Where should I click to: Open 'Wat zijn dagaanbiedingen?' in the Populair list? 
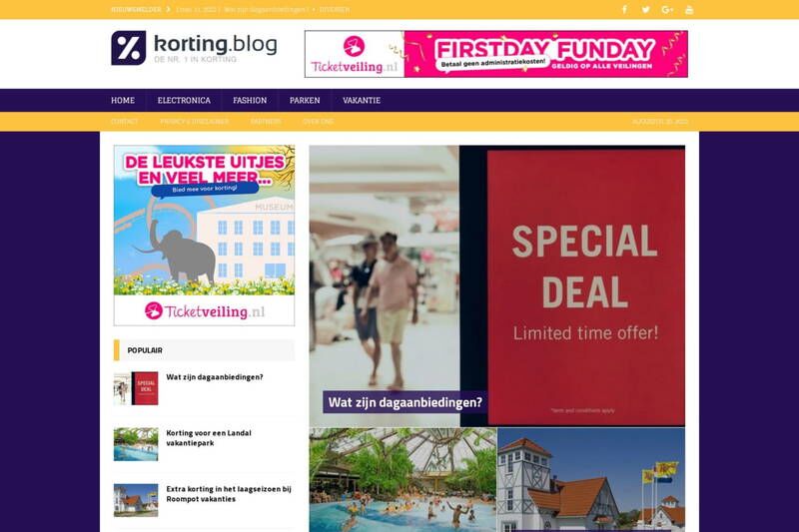pyautogui.click(x=215, y=377)
